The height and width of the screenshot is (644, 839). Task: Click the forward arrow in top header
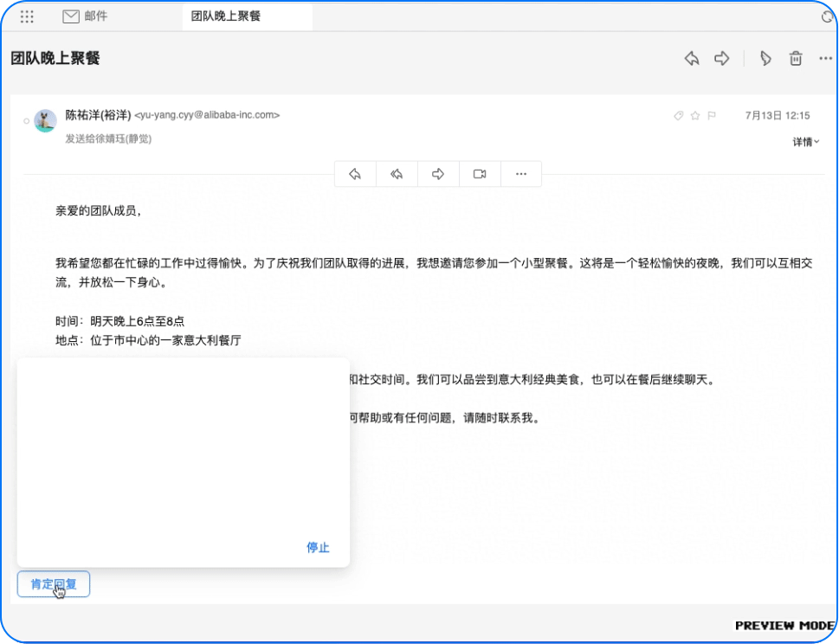(721, 58)
